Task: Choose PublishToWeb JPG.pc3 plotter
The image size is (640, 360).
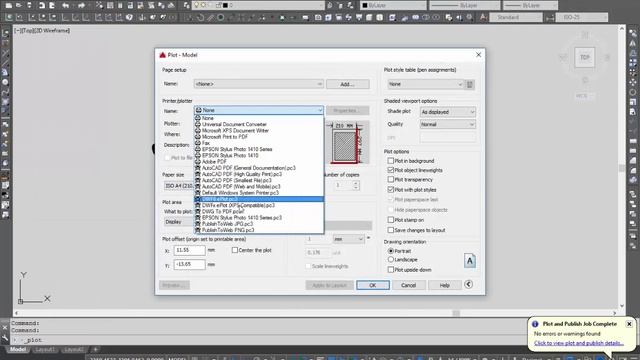Action: pos(227,224)
